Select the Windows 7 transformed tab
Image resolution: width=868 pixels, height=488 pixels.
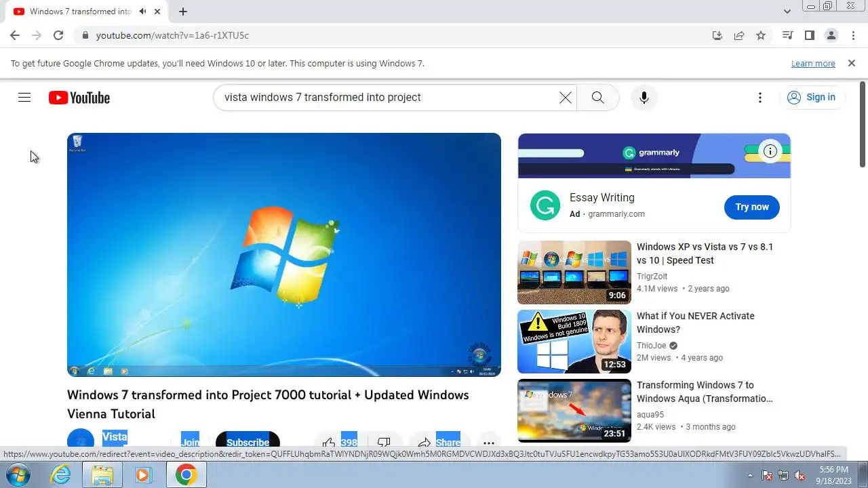coord(81,12)
